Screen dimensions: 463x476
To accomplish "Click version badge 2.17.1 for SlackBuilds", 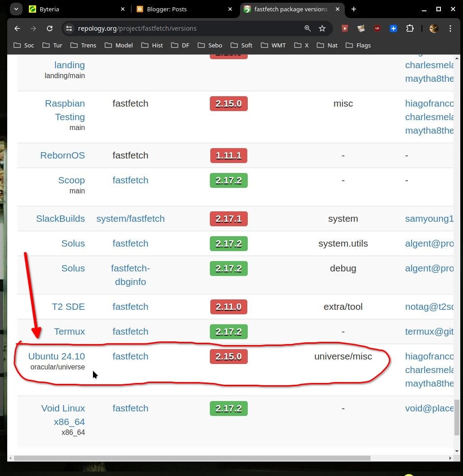I will click(x=229, y=219).
